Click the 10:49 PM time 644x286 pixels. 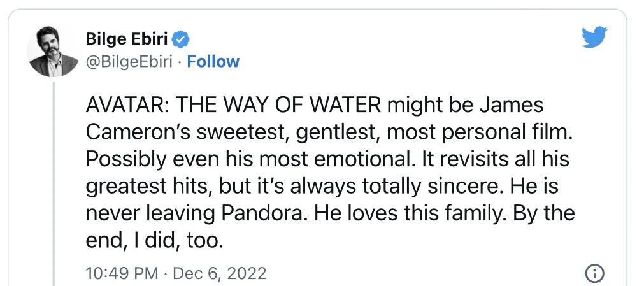click(x=121, y=275)
